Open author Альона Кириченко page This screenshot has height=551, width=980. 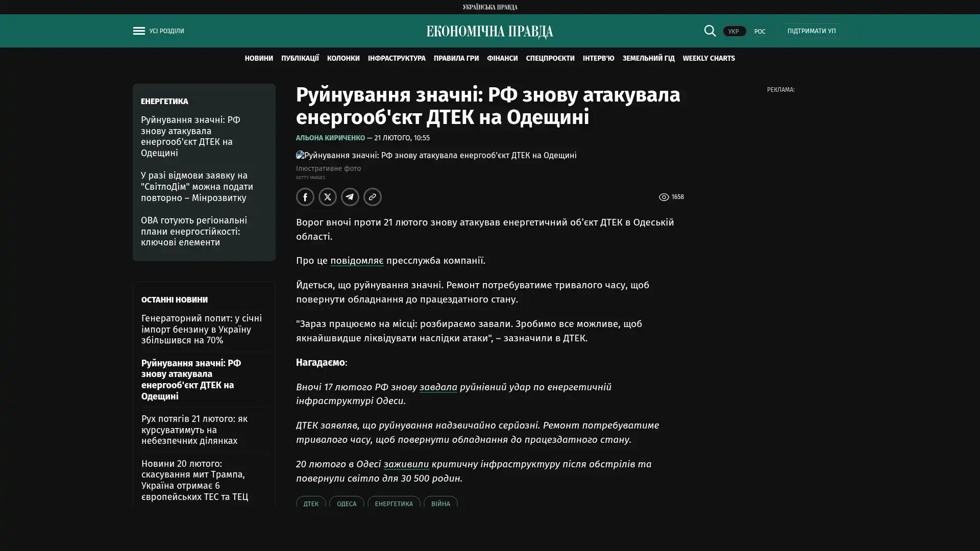(x=330, y=138)
